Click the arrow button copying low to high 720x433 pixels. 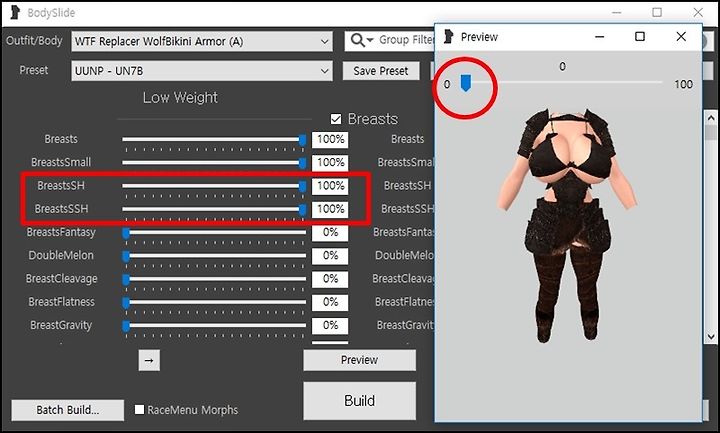[x=149, y=360]
